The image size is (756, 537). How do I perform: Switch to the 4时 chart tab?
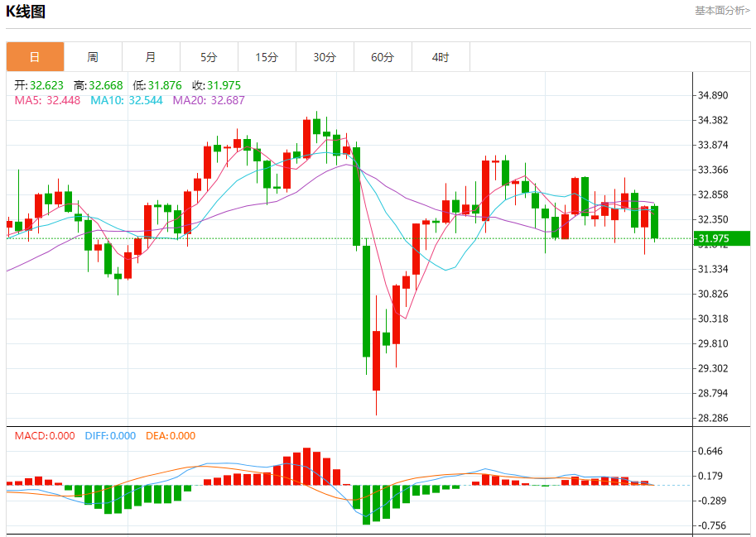tap(441, 57)
